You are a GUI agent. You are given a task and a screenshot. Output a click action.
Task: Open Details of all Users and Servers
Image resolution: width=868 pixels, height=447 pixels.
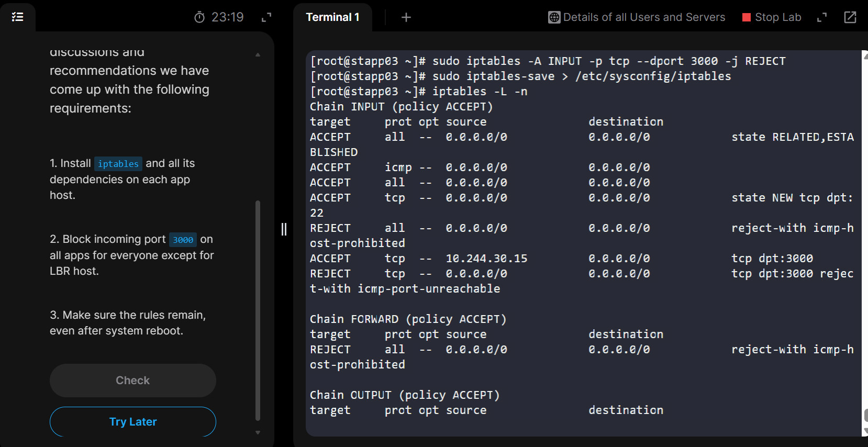pyautogui.click(x=644, y=17)
